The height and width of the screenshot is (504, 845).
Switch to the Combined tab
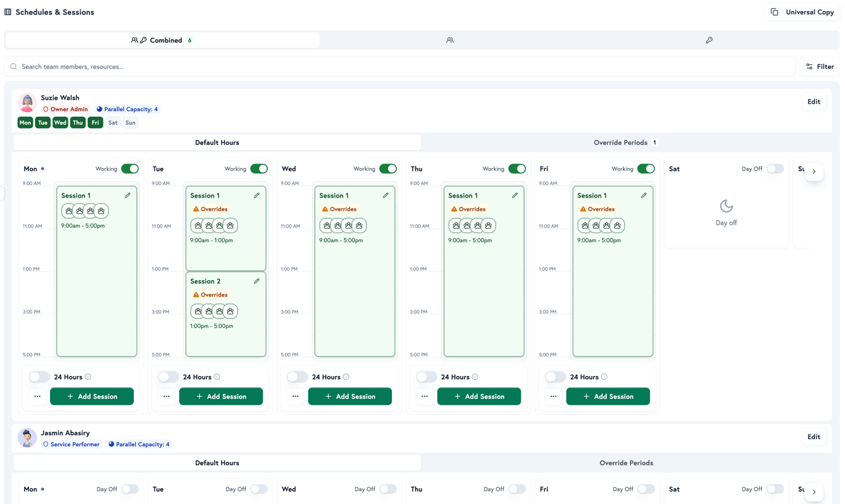click(x=162, y=40)
